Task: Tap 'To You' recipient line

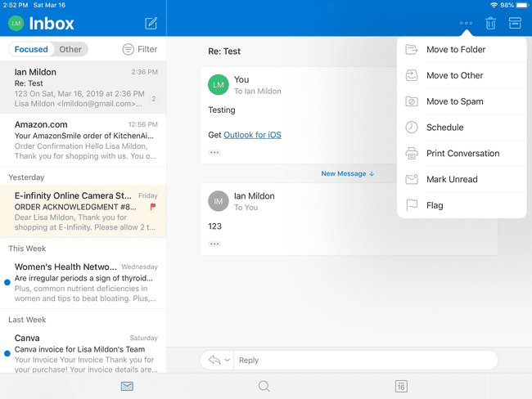Action: (246, 208)
